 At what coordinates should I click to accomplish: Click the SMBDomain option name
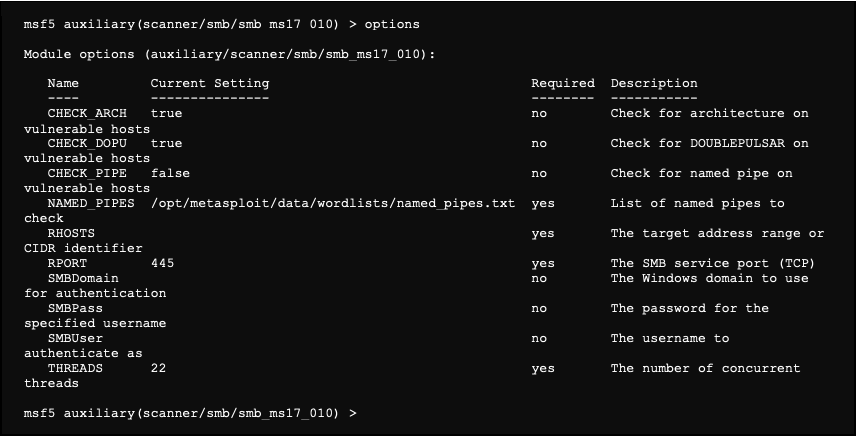(x=83, y=278)
